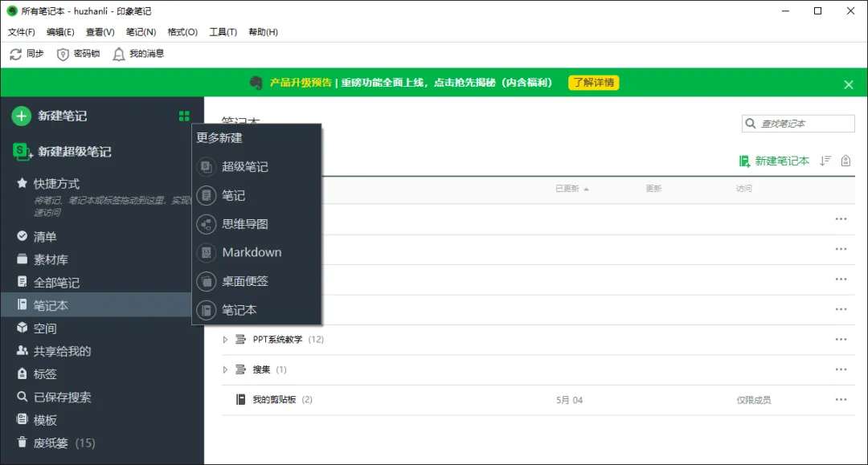Toggle sort arrow on 已更新 column
This screenshot has width=868, height=465.
click(x=586, y=189)
